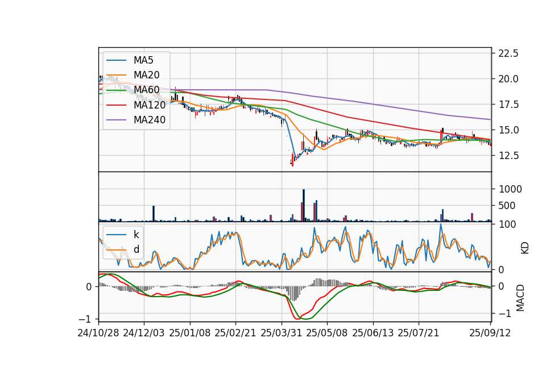Click the MA60 legend label

[x=146, y=90]
